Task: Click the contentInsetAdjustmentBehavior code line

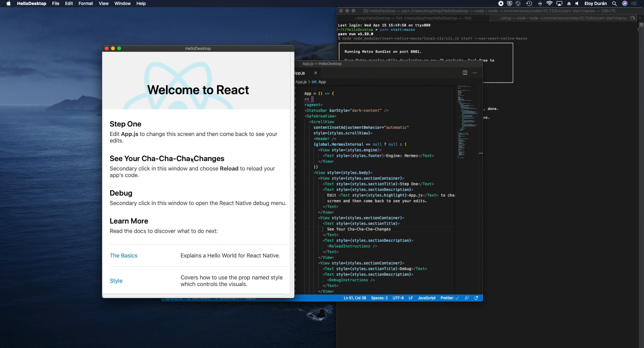Action: (x=361, y=128)
